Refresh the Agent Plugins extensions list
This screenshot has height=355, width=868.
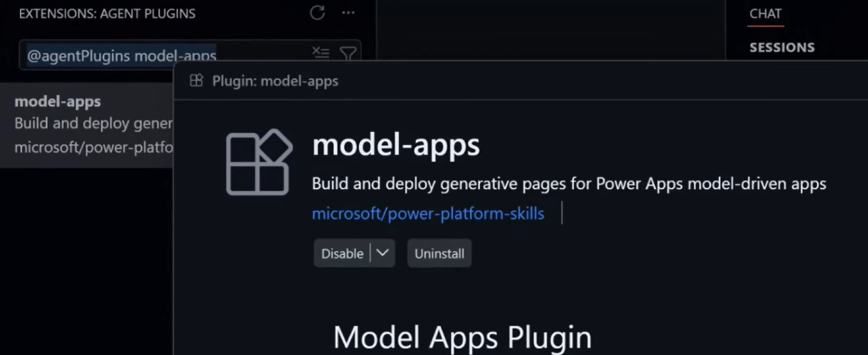pyautogui.click(x=317, y=13)
